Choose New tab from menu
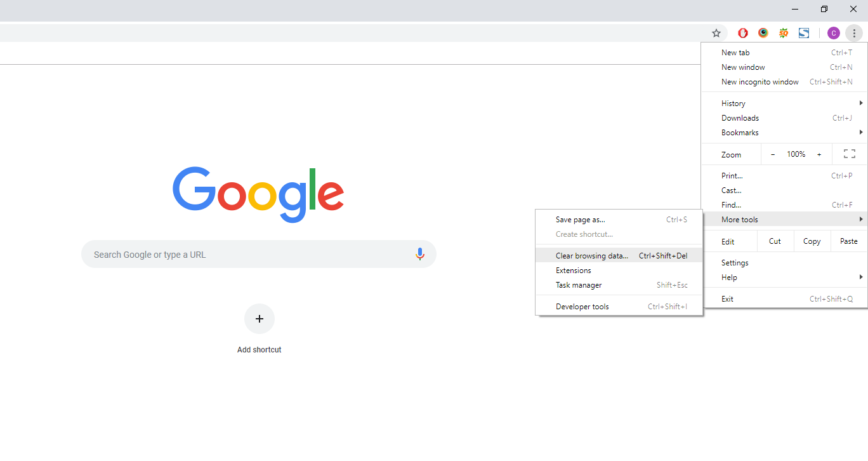Image resolution: width=868 pixels, height=461 pixels. 784,52
